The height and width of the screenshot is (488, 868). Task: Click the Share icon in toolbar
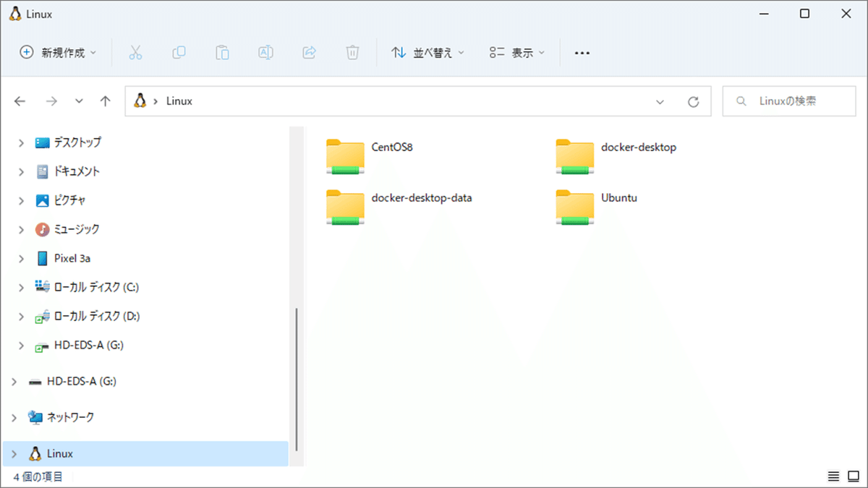point(309,53)
